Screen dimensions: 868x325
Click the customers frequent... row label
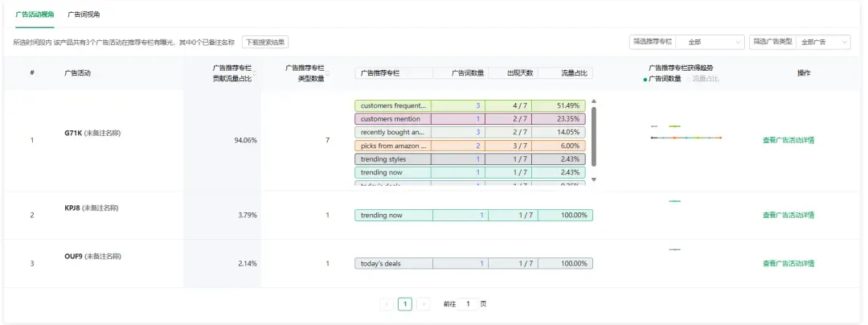point(393,105)
